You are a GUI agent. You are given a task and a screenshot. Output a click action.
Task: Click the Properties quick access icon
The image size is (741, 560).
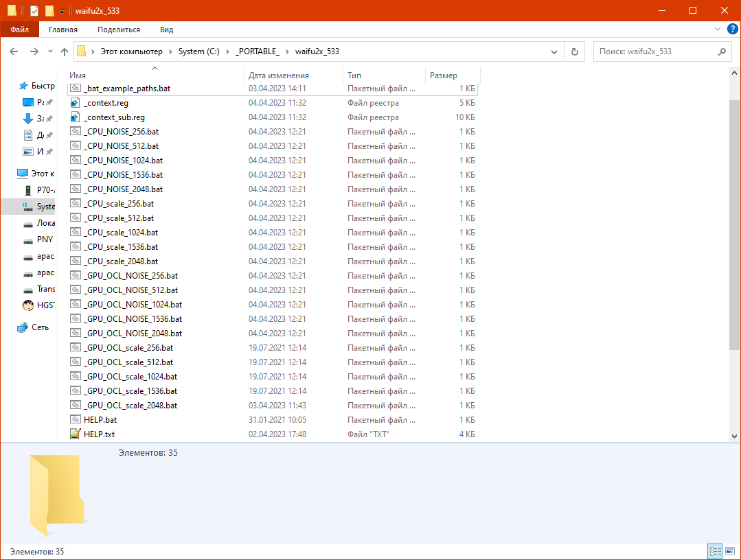point(34,11)
